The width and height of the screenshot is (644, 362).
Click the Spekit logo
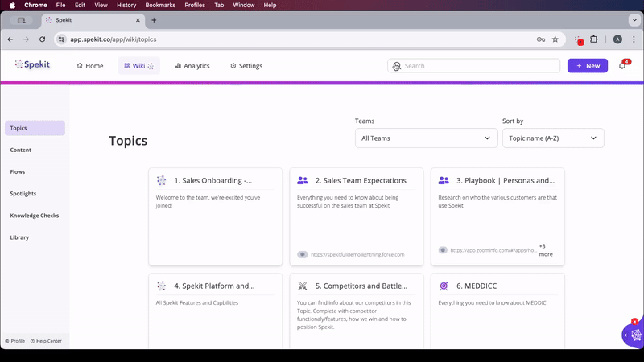32,64
